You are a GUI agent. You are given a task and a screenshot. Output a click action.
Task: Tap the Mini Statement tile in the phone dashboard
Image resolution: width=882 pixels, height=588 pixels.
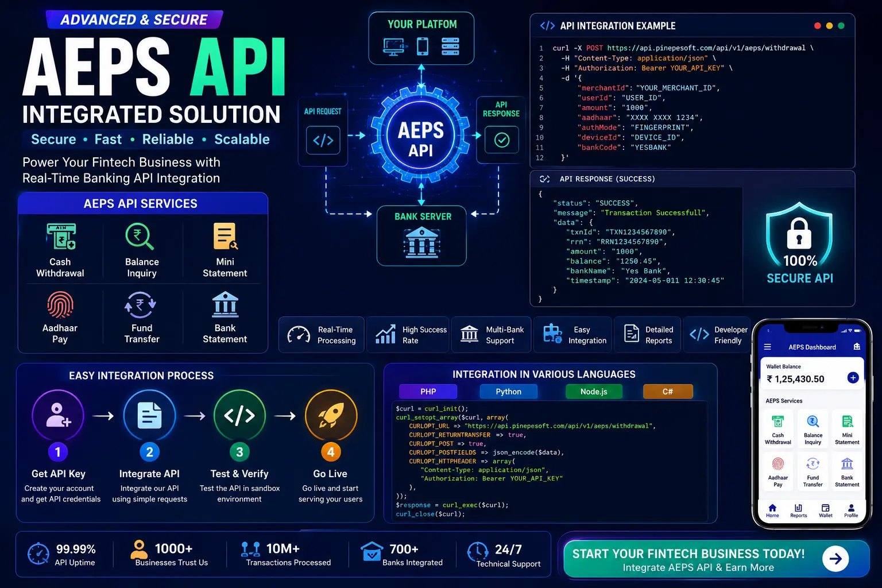(x=847, y=428)
